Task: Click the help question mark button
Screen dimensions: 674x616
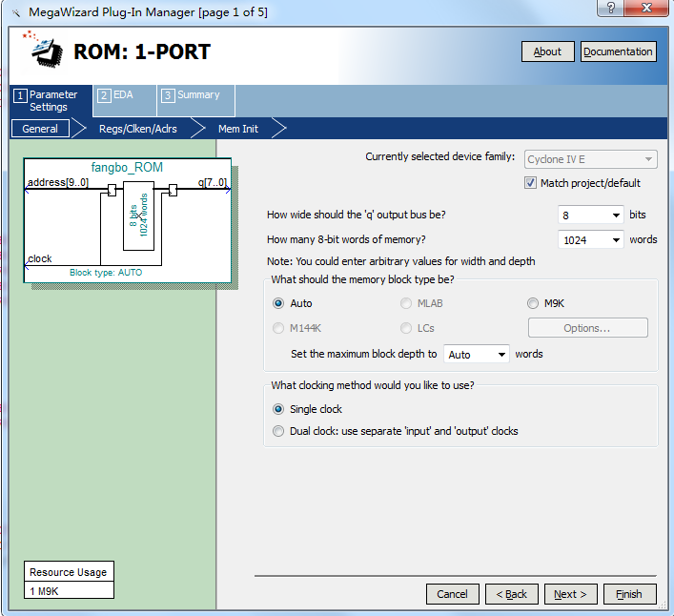Action: (605, 9)
